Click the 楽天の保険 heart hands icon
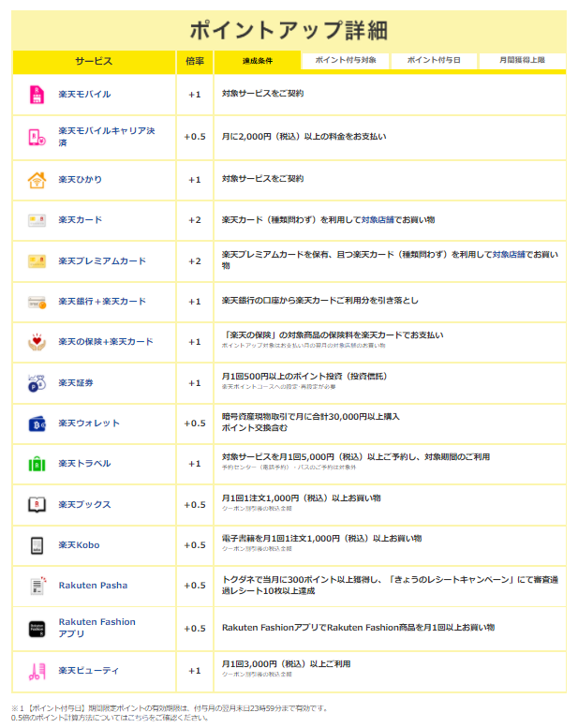 (37, 342)
